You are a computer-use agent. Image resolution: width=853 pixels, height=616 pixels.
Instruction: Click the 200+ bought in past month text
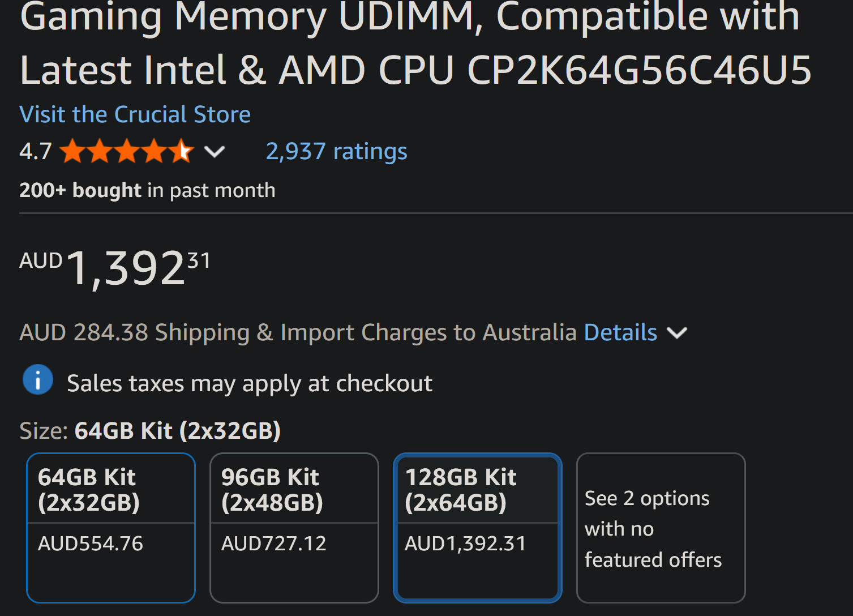tap(147, 191)
